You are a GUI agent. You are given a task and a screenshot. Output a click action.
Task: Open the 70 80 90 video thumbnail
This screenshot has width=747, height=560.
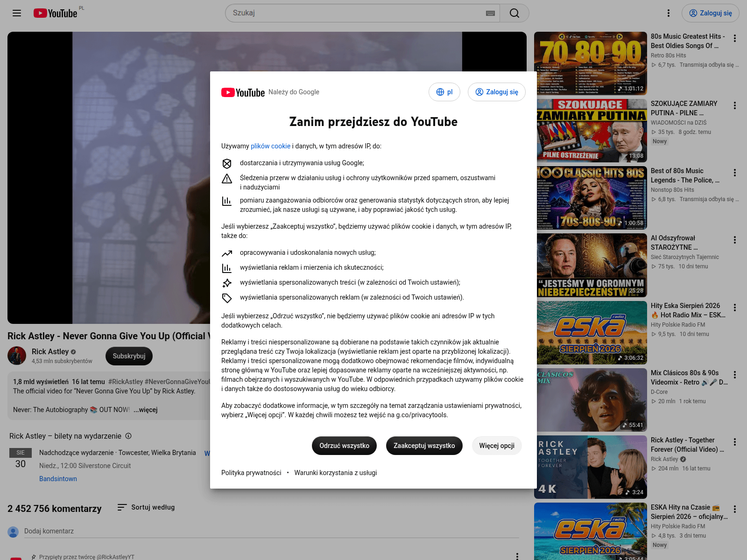pos(591,63)
